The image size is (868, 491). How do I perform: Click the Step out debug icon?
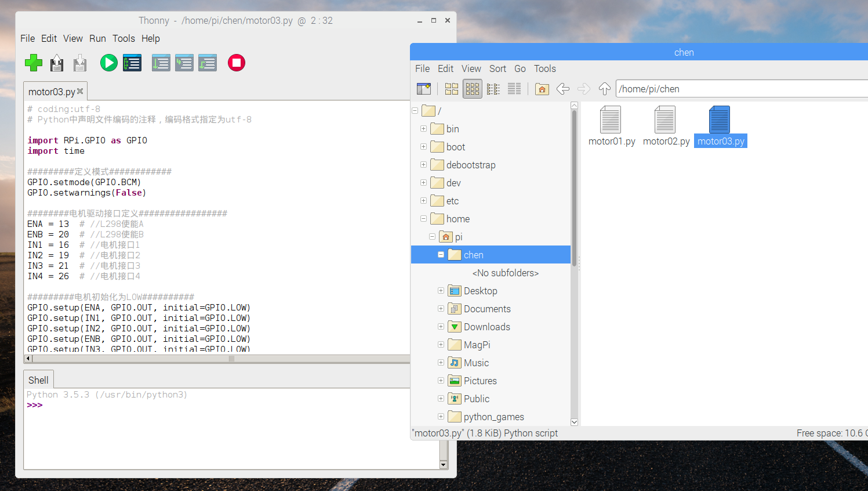tap(208, 63)
